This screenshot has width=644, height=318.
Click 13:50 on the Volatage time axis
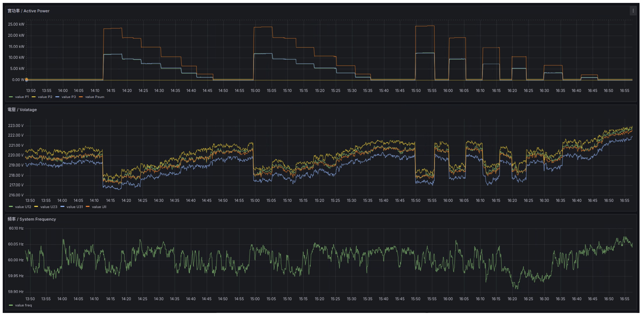pos(30,201)
